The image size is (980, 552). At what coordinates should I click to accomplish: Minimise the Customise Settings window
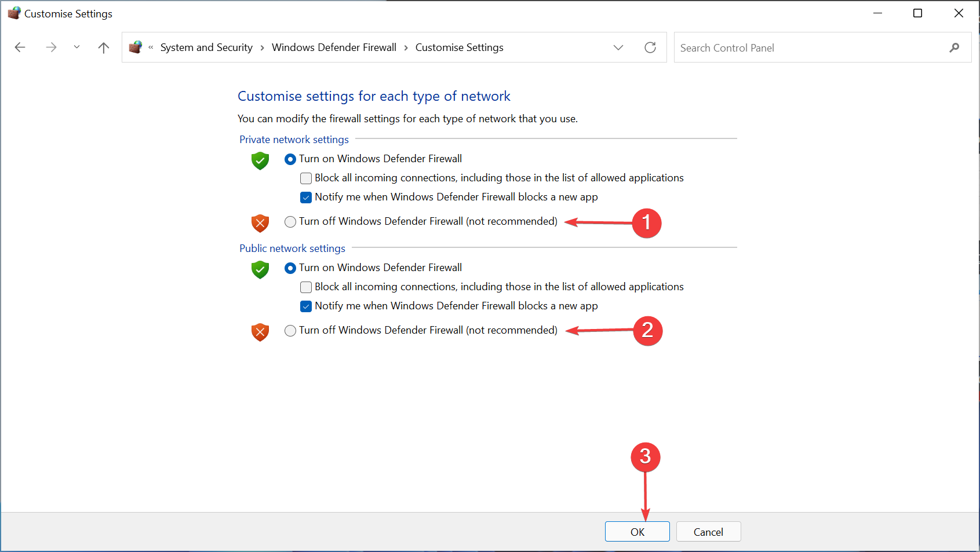click(877, 13)
